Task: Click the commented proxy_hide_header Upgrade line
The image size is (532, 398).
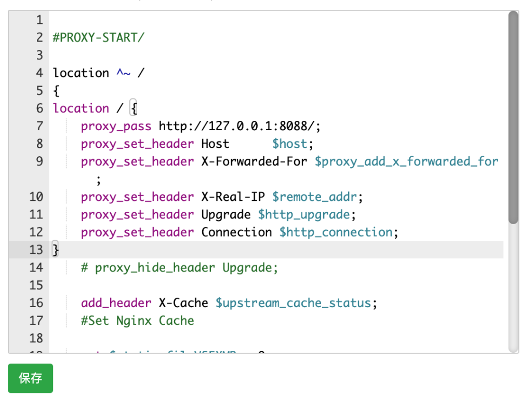Action: (x=179, y=268)
